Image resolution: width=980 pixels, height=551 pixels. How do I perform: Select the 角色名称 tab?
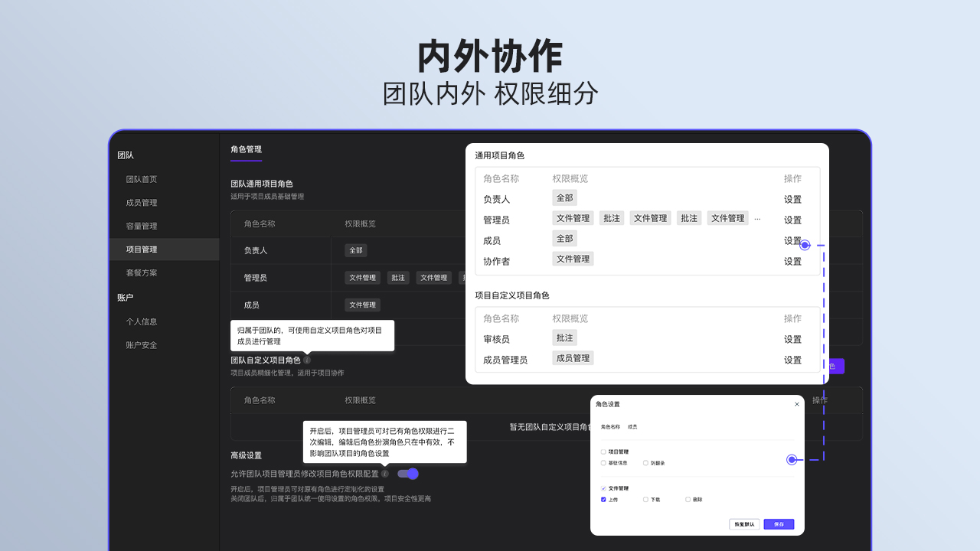click(610, 427)
